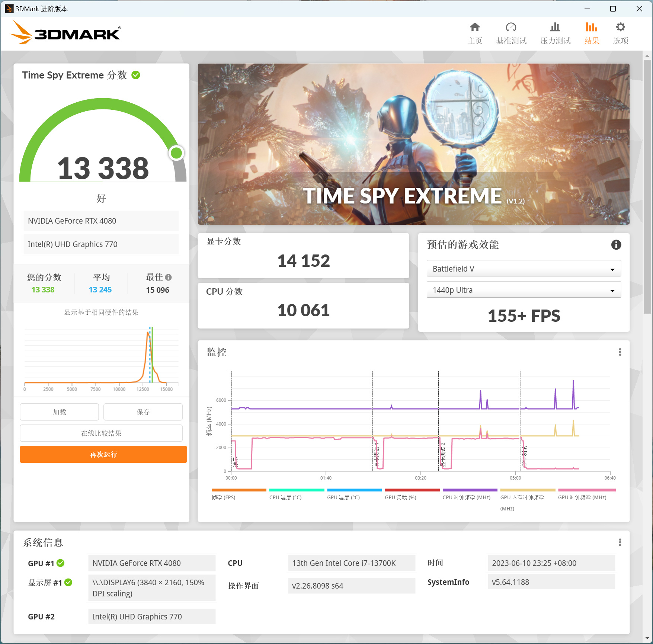This screenshot has width=653, height=644.
Task: Go to the 主页 home tab
Action: 475,33
